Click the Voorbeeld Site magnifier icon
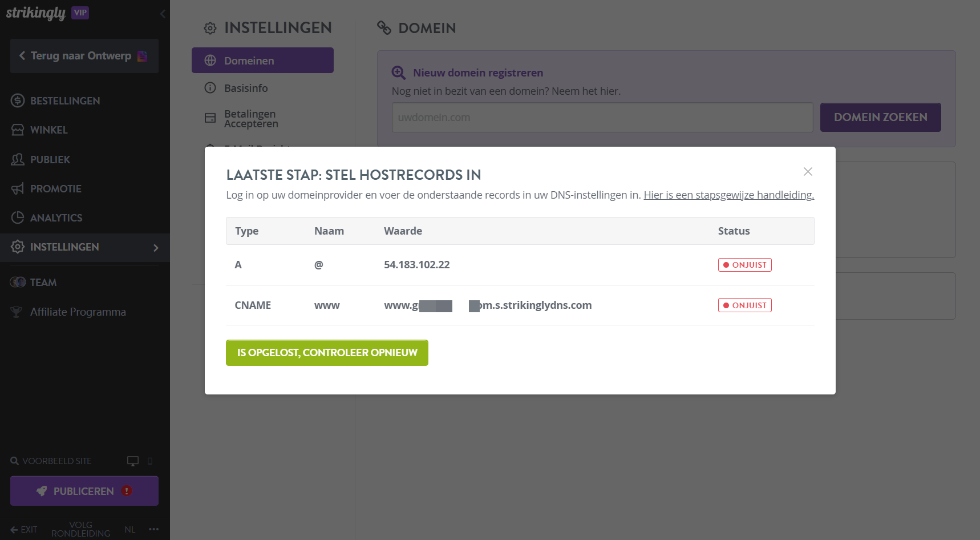Image resolution: width=980 pixels, height=540 pixels. (14, 461)
